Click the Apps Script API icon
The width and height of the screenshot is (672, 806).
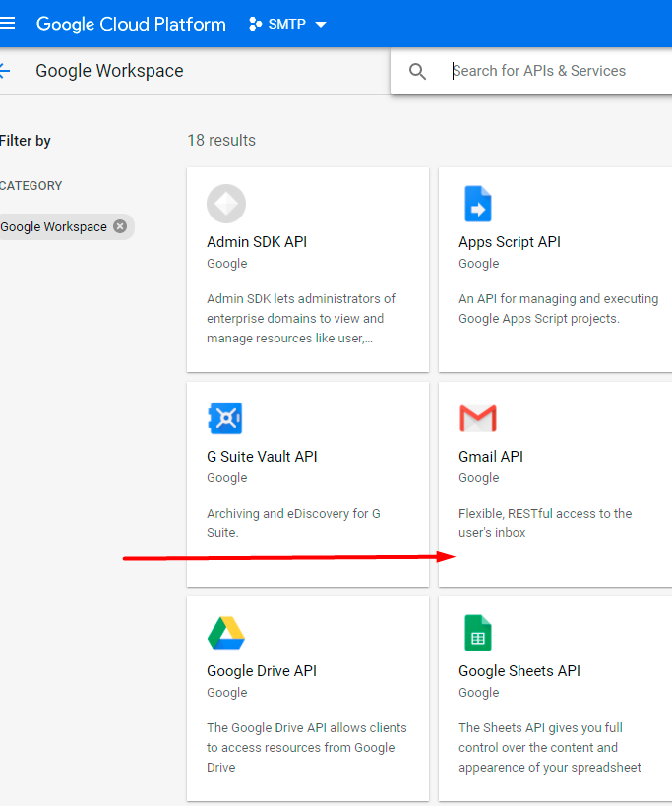pos(477,204)
